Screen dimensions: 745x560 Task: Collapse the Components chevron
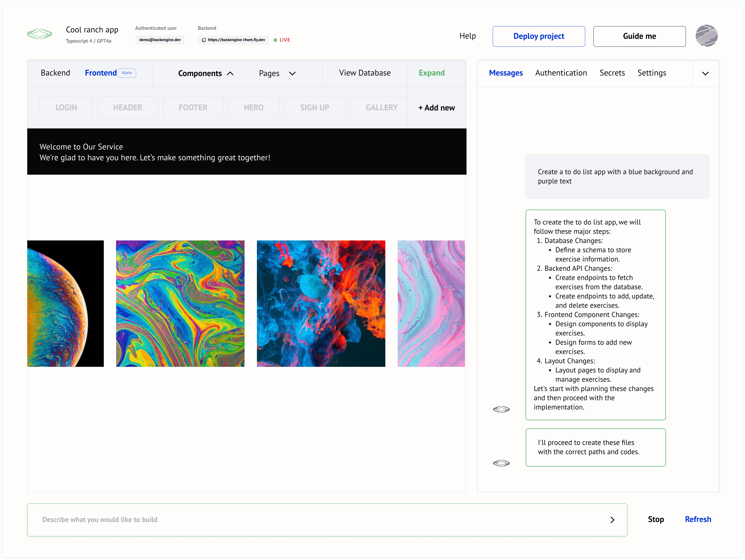click(x=230, y=73)
